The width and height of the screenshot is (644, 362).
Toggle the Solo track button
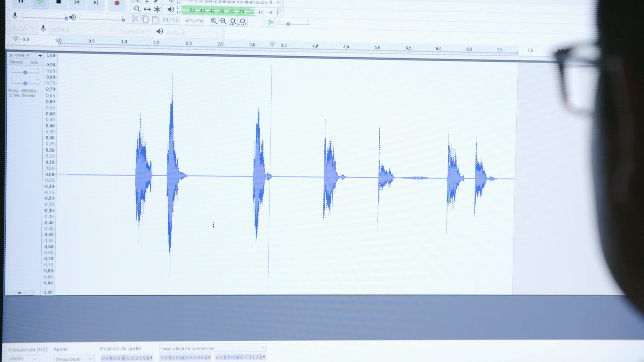[34, 62]
